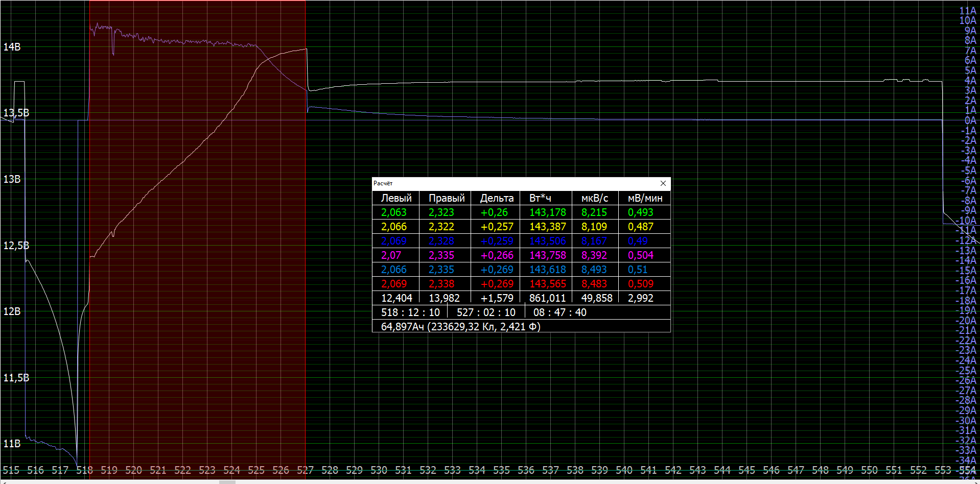980x484 pixels.
Task: Click the magenta 2,335 right value
Action: pos(441,255)
